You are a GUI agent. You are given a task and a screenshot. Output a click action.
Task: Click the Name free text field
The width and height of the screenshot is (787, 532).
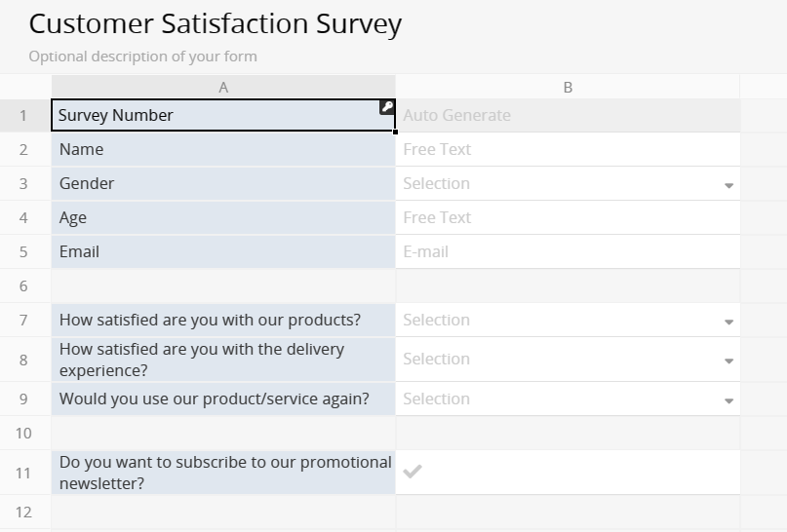click(568, 149)
